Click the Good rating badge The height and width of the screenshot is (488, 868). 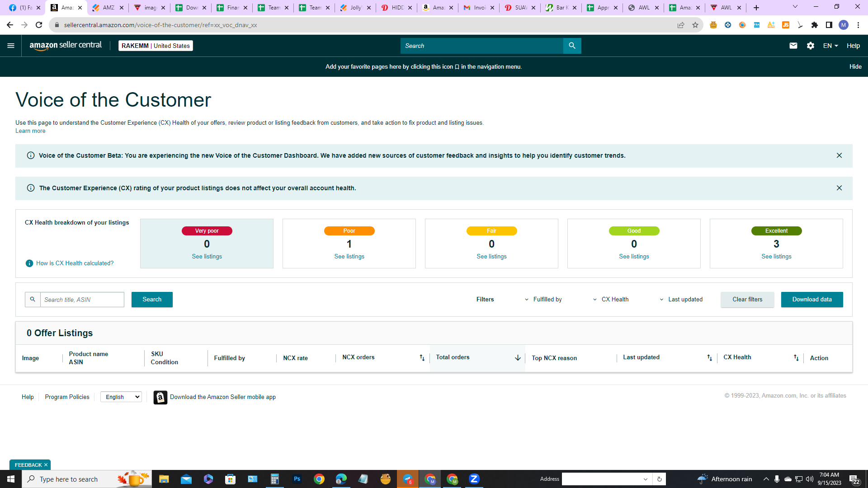(x=634, y=231)
